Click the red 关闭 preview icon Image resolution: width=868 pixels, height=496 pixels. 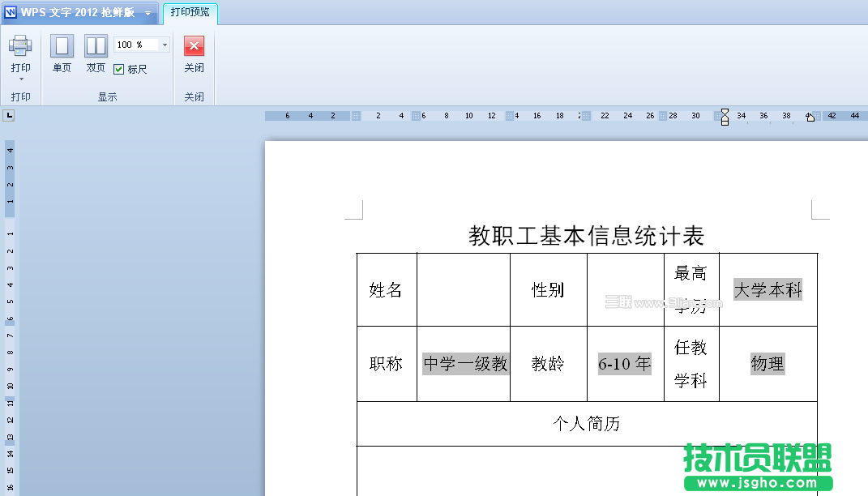[194, 46]
